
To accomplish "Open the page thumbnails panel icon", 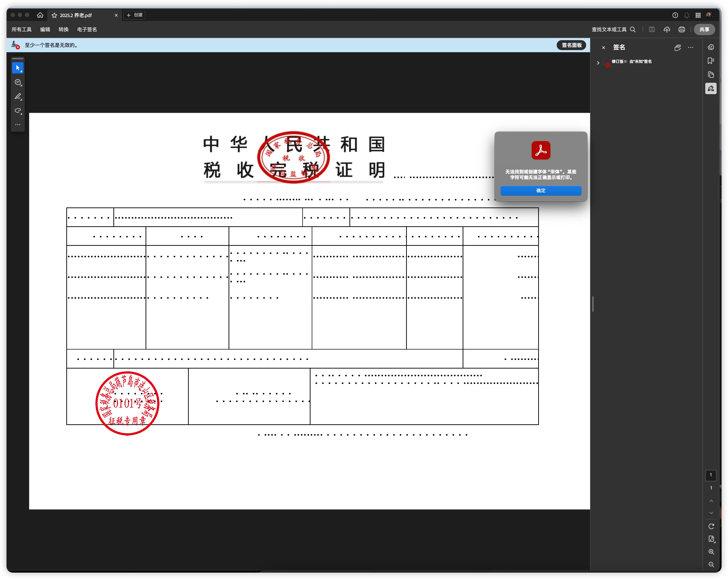I will (711, 75).
